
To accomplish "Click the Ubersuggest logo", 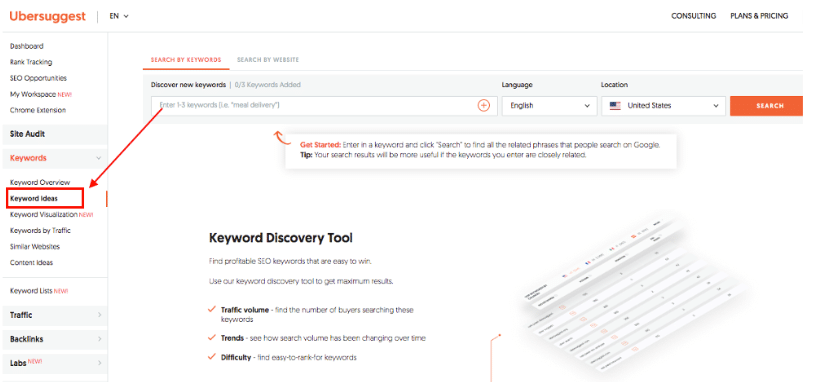I will pos(47,16).
